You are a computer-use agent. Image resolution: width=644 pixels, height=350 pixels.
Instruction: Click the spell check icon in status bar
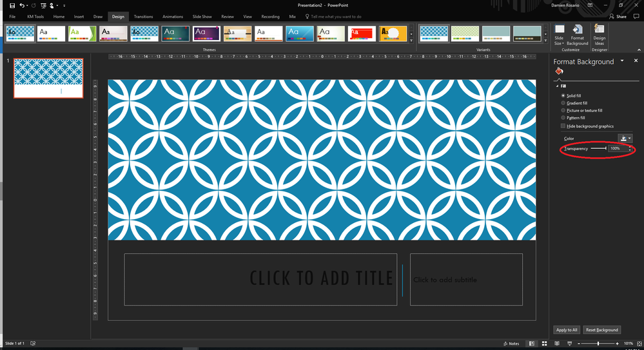pyautogui.click(x=33, y=343)
